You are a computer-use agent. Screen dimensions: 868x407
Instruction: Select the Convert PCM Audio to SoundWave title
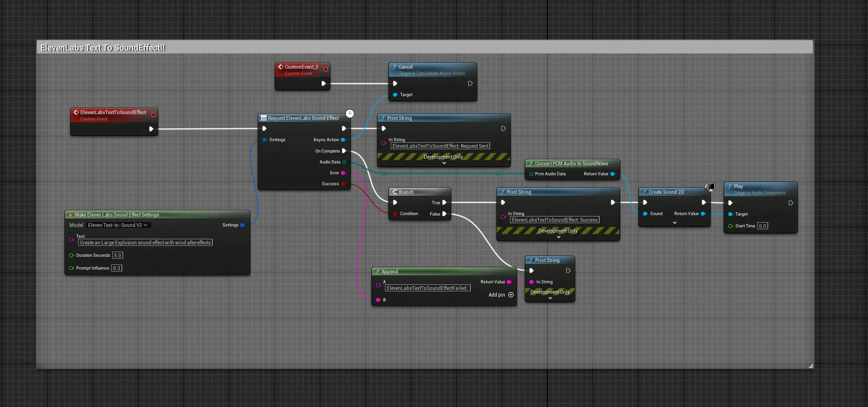click(572, 163)
